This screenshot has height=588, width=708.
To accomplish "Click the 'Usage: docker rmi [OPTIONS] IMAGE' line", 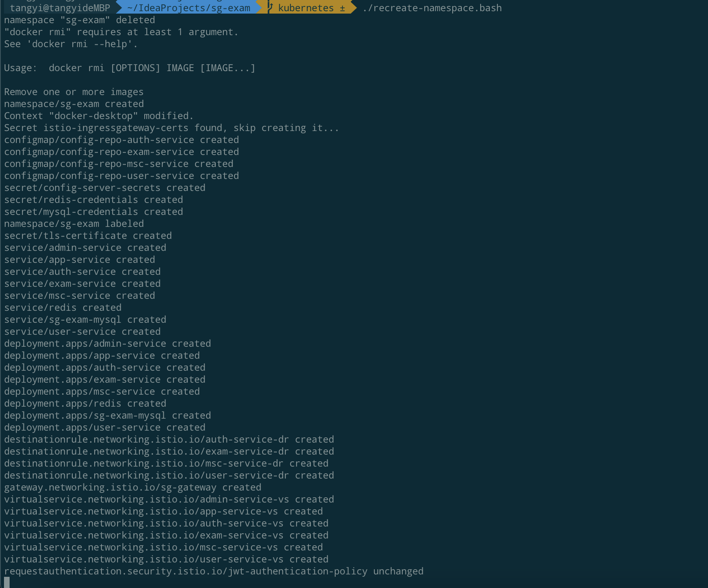I will [130, 68].
